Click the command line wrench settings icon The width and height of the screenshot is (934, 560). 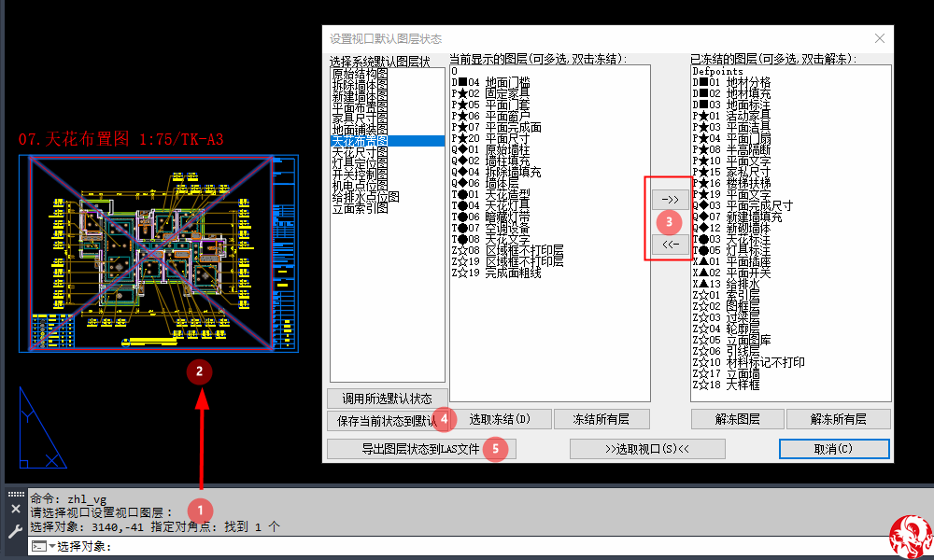[x=15, y=531]
